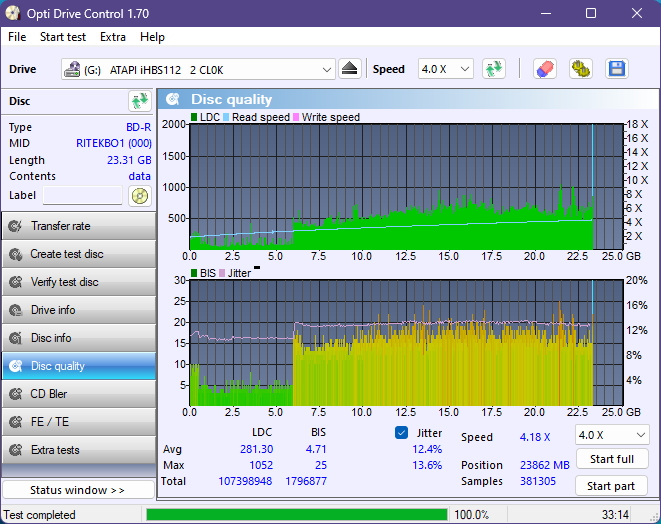Toggle the Jitter checkbox

click(401, 433)
